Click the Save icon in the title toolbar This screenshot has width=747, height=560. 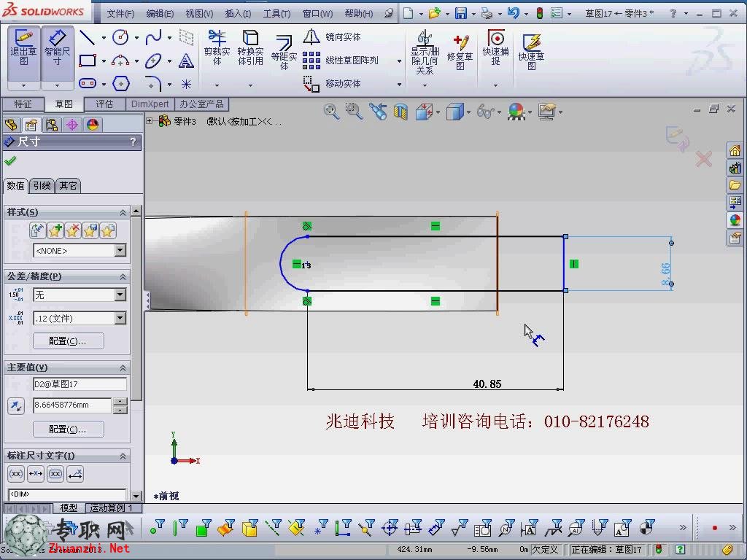click(461, 13)
